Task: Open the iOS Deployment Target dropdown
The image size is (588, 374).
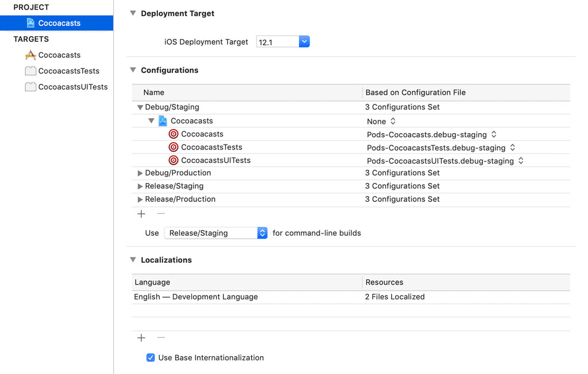Action: pos(304,41)
